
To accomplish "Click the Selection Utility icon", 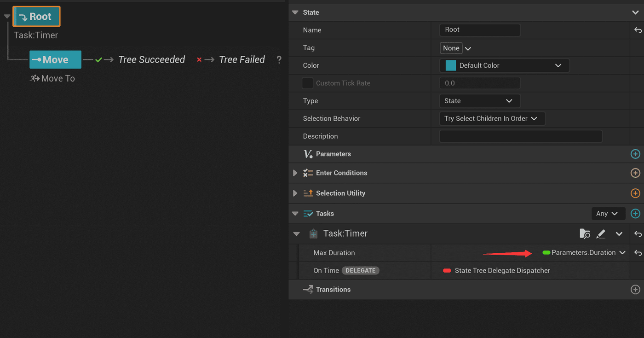I will pyautogui.click(x=308, y=193).
